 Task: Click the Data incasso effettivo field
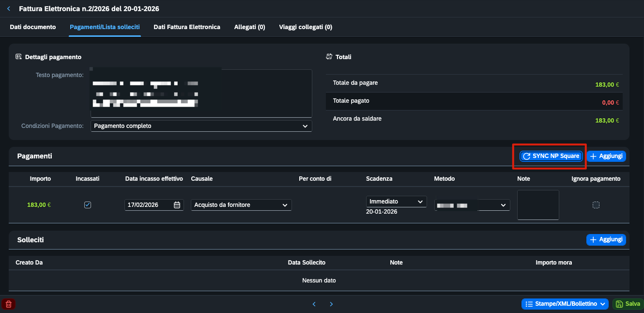[x=154, y=205]
